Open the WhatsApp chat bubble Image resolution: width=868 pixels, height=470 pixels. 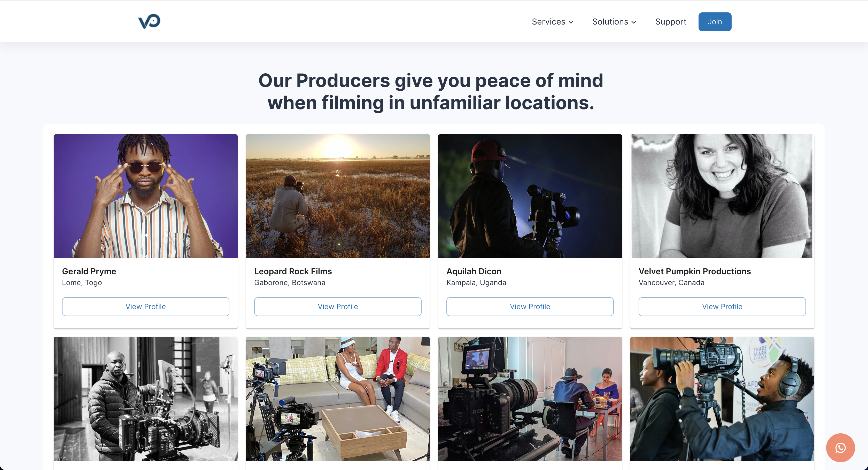point(840,448)
